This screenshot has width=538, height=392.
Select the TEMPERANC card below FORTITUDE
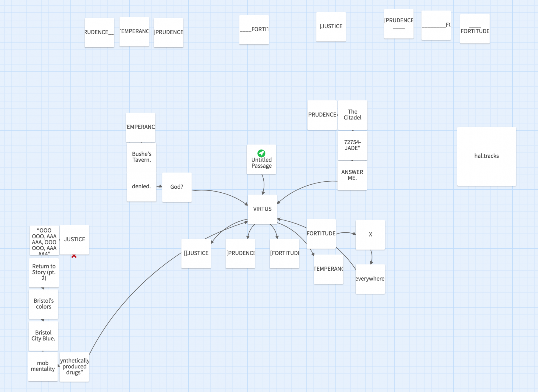pyautogui.click(x=328, y=269)
